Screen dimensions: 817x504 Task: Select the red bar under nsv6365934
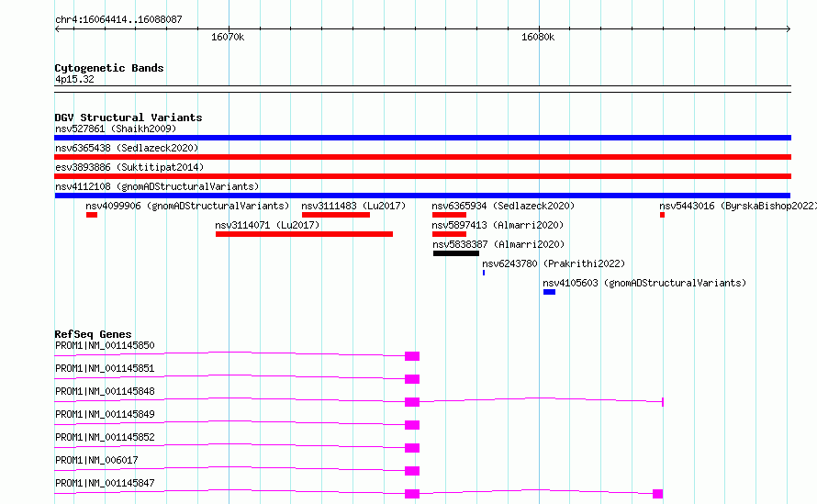pos(449,215)
